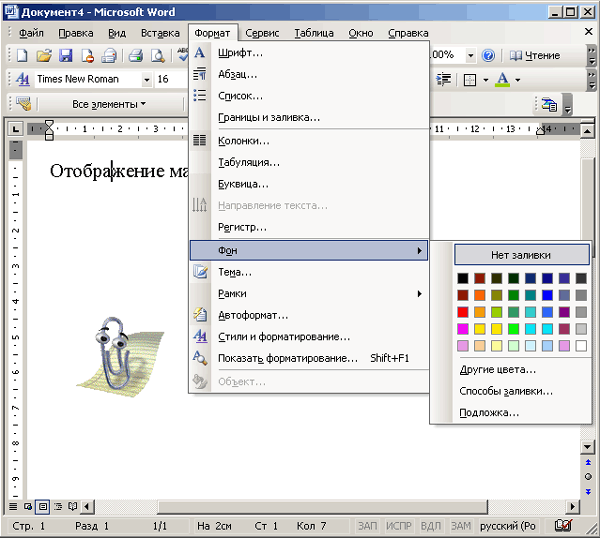Click русский language status entry
The width and height of the screenshot is (600, 538).
pyautogui.click(x=508, y=526)
